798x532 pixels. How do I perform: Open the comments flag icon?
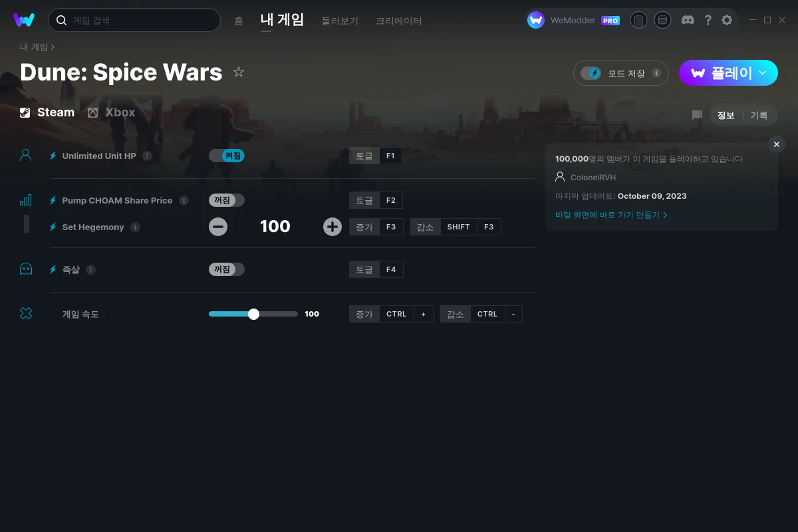pos(697,115)
